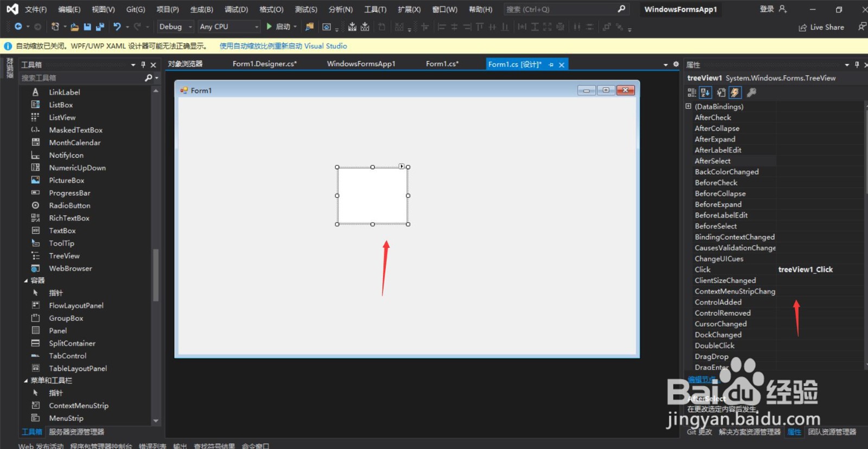Image resolution: width=868 pixels, height=449 pixels.
Task: Show properties in categorized view
Action: pos(692,93)
